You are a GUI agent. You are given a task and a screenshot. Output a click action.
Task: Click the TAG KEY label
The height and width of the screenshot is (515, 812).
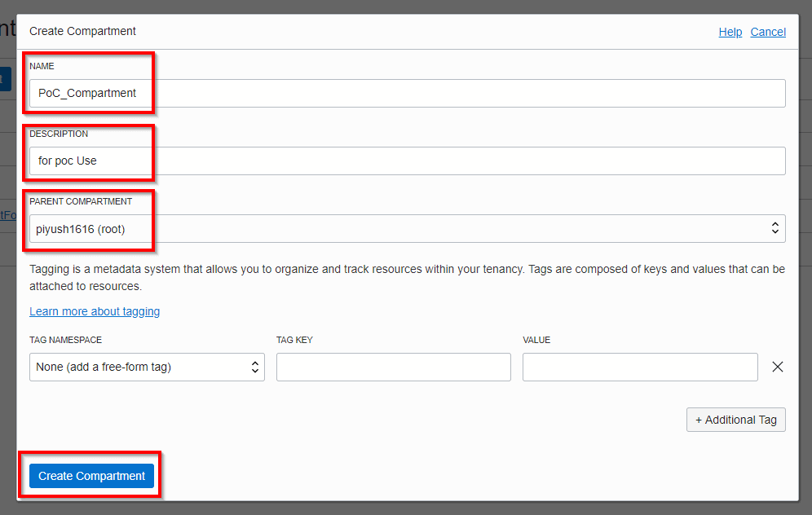[294, 340]
